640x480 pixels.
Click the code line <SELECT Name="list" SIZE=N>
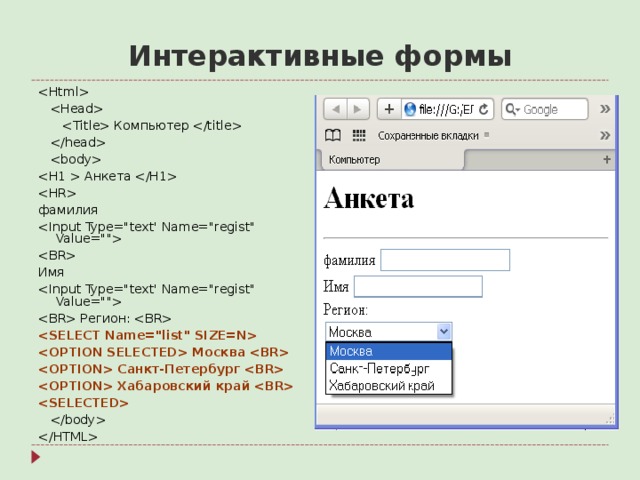click(147, 335)
